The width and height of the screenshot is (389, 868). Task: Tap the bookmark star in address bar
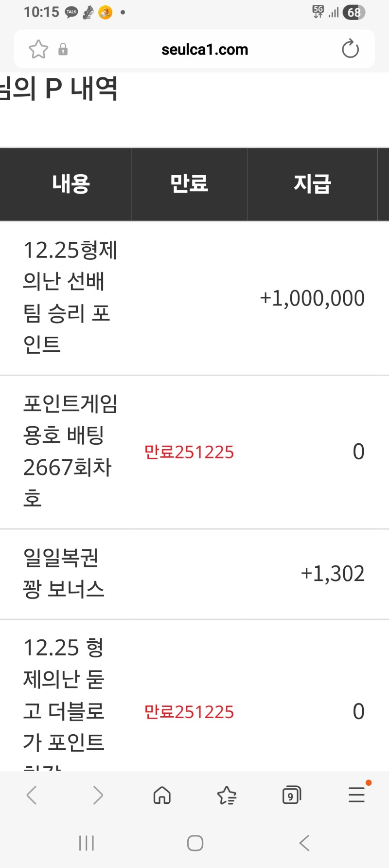38,49
